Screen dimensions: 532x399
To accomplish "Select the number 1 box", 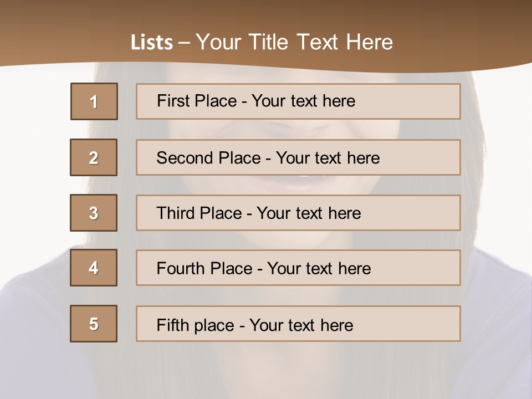I will tap(94, 101).
